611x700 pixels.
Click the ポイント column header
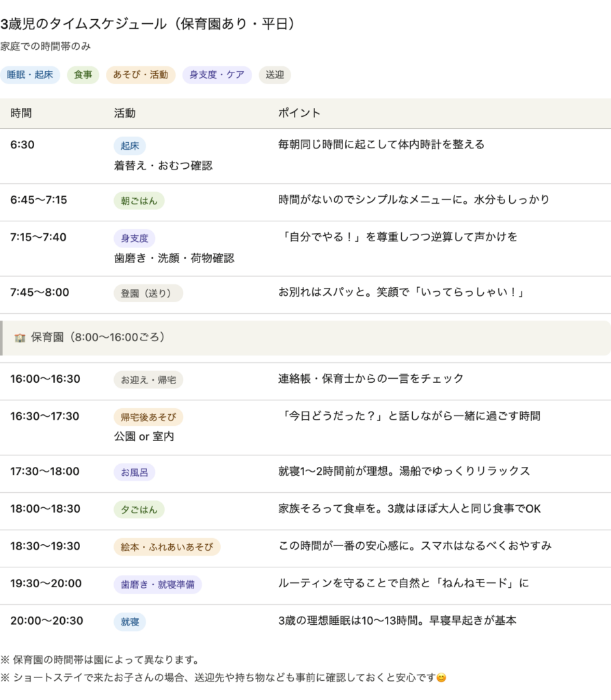click(x=299, y=113)
